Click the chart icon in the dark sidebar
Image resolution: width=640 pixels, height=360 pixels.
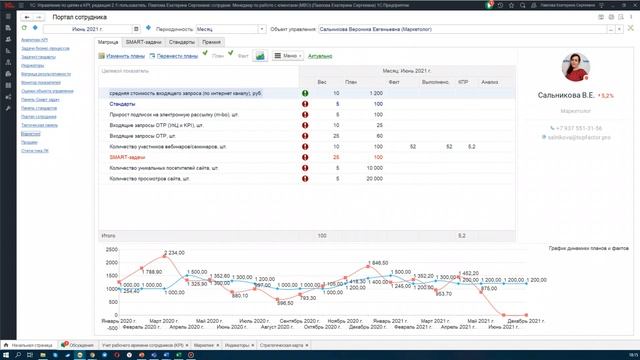coord(8,51)
